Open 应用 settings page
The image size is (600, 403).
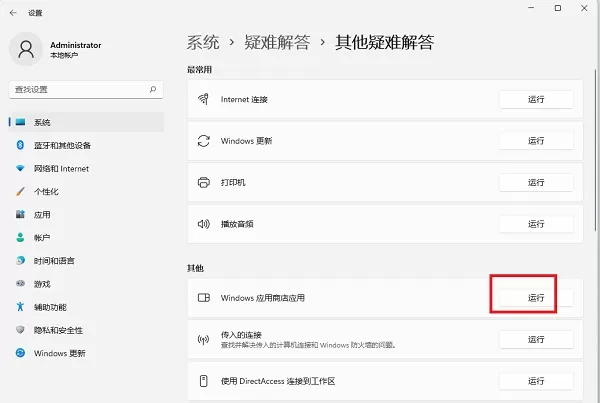[86, 215]
